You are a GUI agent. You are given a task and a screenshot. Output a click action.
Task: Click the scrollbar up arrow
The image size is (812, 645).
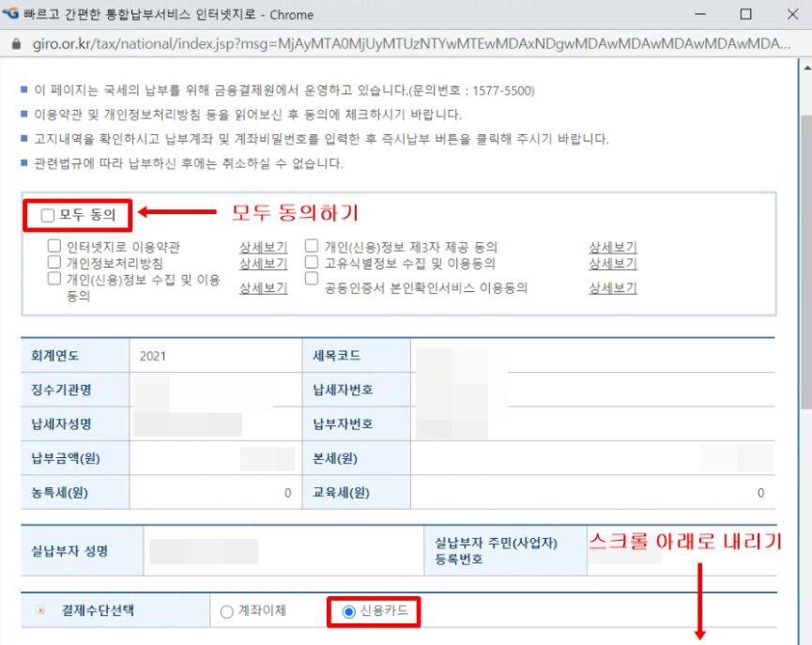pyautogui.click(x=806, y=68)
